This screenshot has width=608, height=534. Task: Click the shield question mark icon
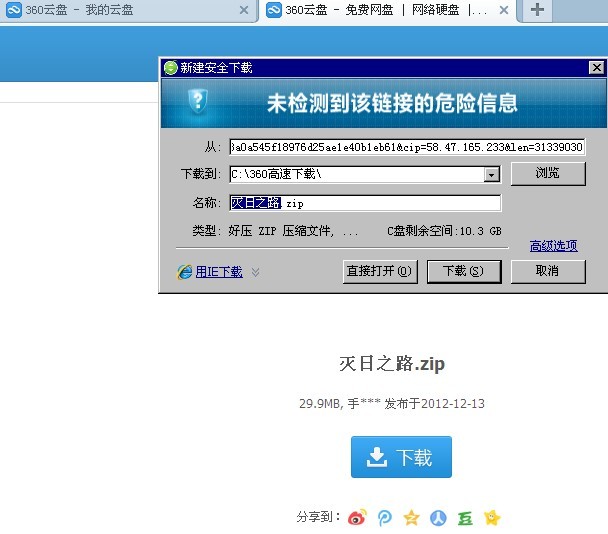point(198,101)
